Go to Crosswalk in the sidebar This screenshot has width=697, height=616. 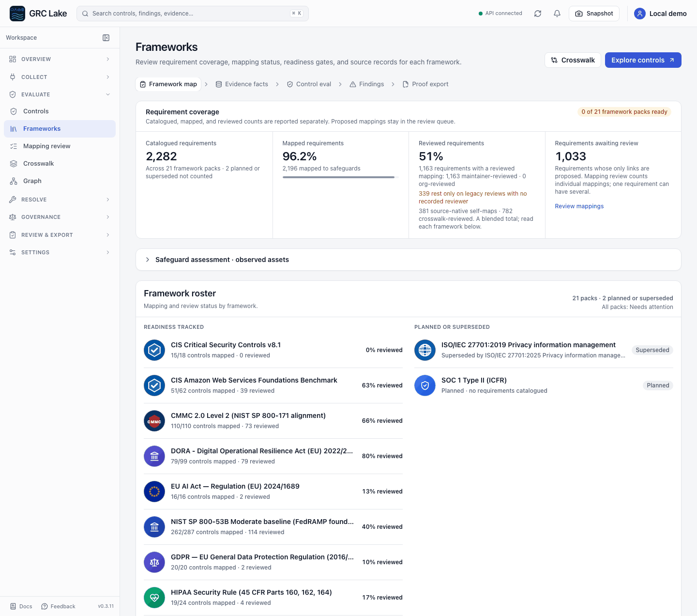point(60,164)
